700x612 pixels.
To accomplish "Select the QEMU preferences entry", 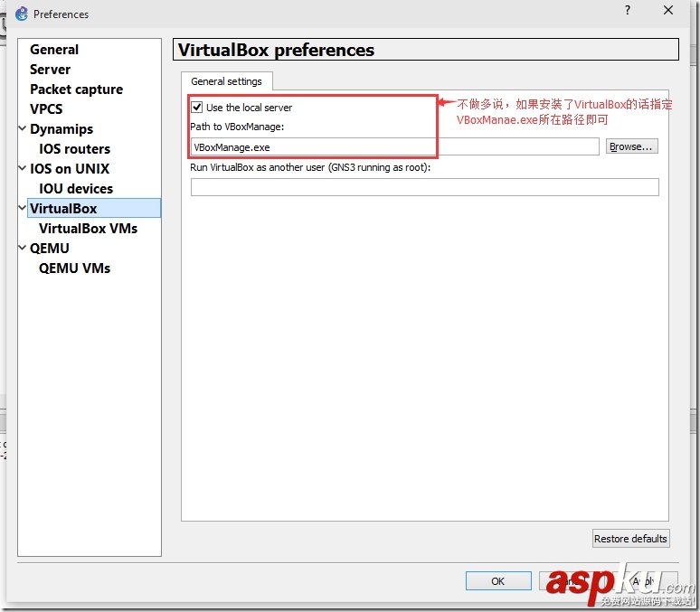I will [50, 249].
